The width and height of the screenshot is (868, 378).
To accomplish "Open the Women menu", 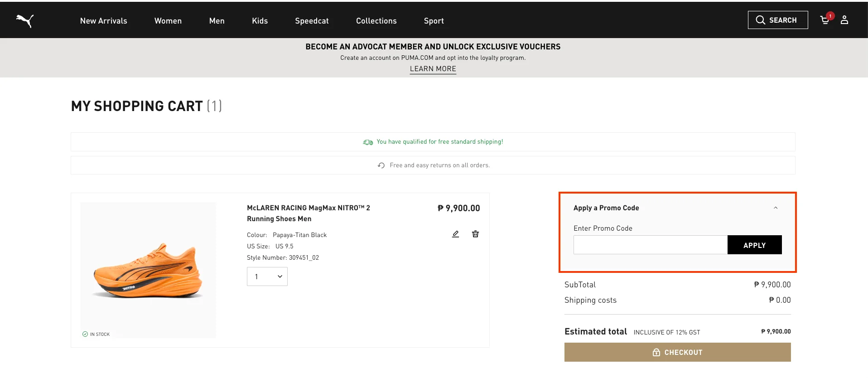I will click(x=168, y=21).
